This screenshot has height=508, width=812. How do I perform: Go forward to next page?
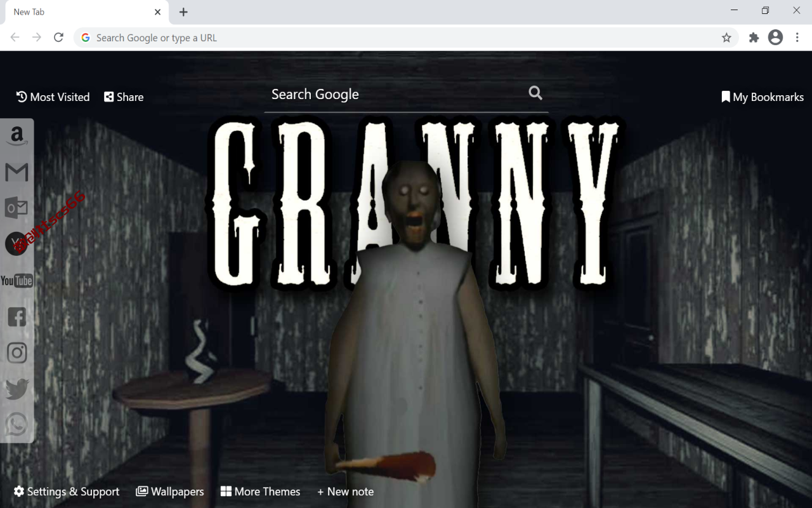(37, 37)
